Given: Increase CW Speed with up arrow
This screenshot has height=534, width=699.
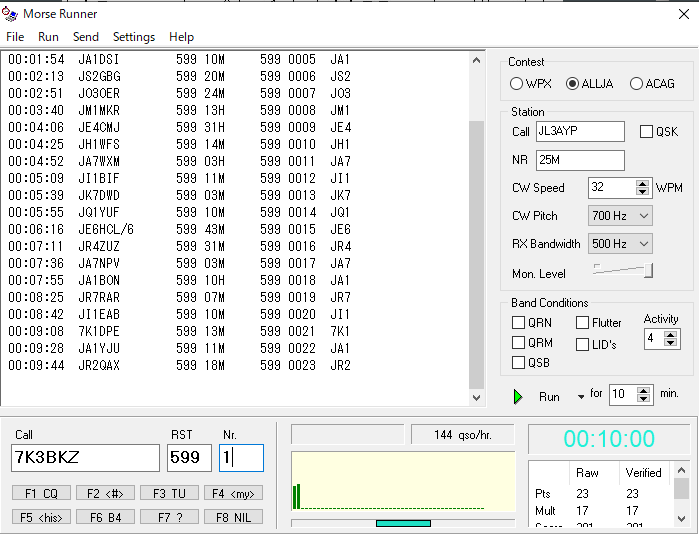Looking at the screenshot, I should pos(642,183).
